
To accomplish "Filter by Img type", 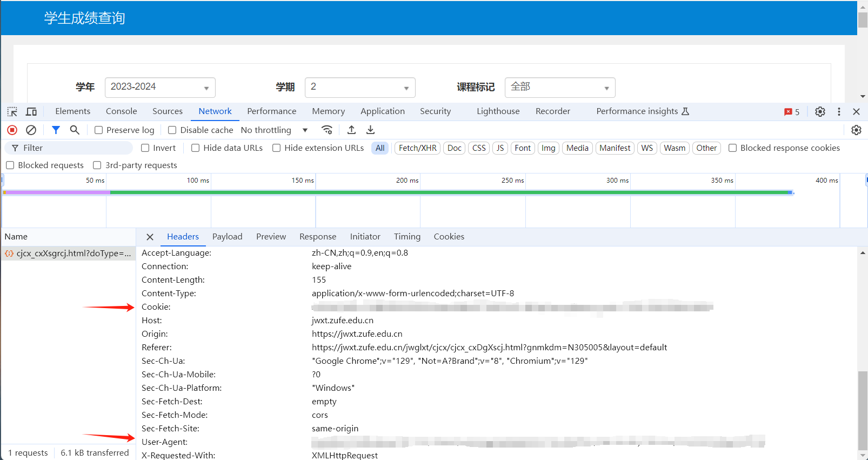I will click(x=549, y=148).
